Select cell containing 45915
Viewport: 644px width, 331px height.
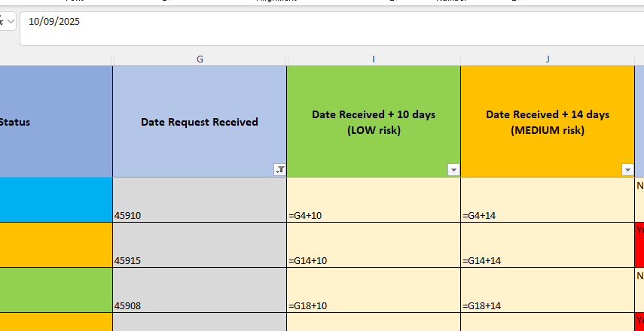200,245
